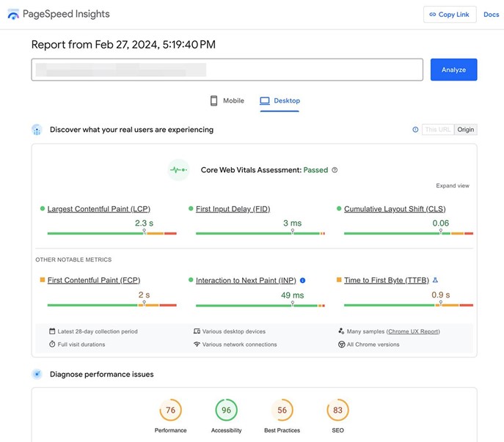504x442 pixels.
Task: Click the Performance score 76 gauge
Action: coord(171,410)
